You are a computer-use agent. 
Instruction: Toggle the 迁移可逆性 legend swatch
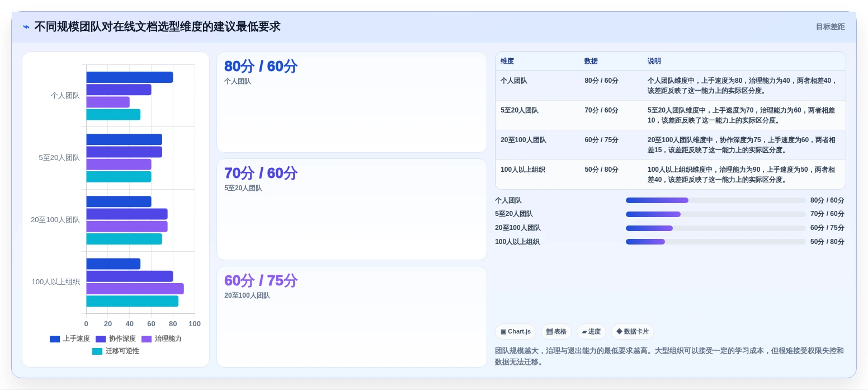pos(97,351)
